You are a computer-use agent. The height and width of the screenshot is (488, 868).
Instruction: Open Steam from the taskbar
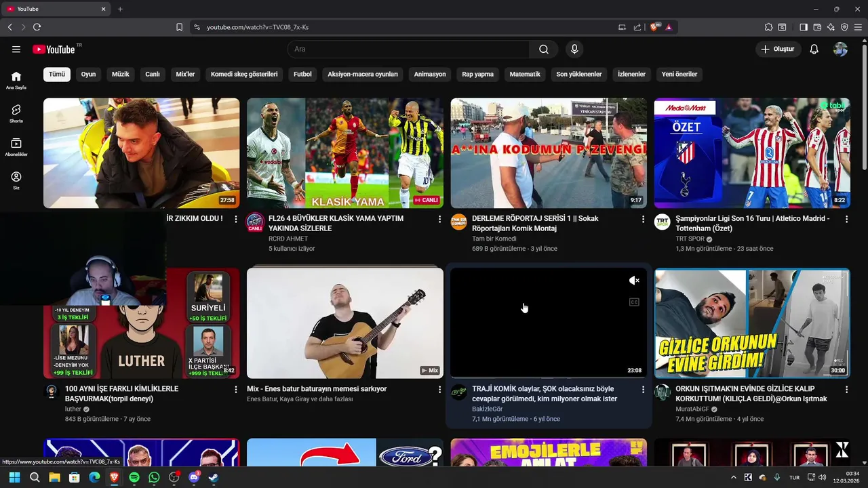coord(214,477)
